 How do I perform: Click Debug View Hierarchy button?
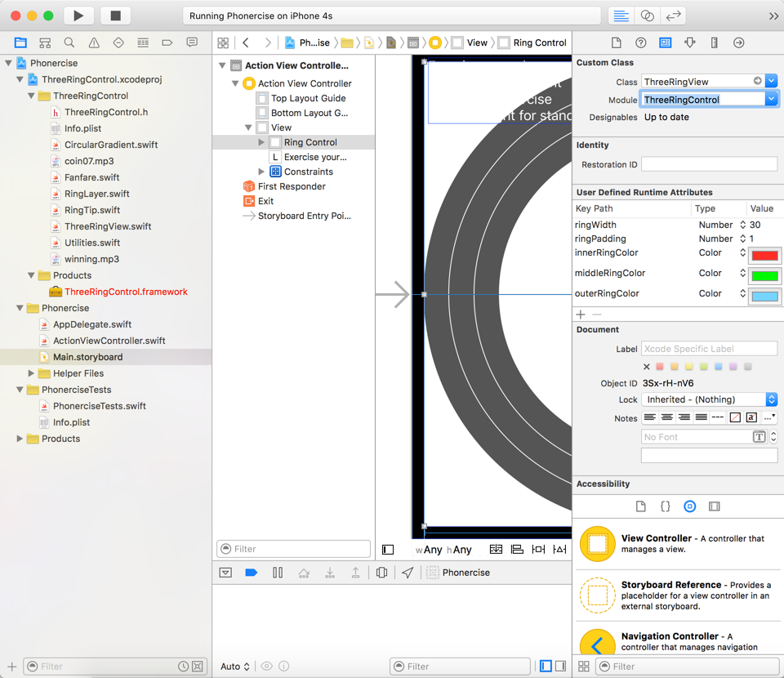click(381, 573)
